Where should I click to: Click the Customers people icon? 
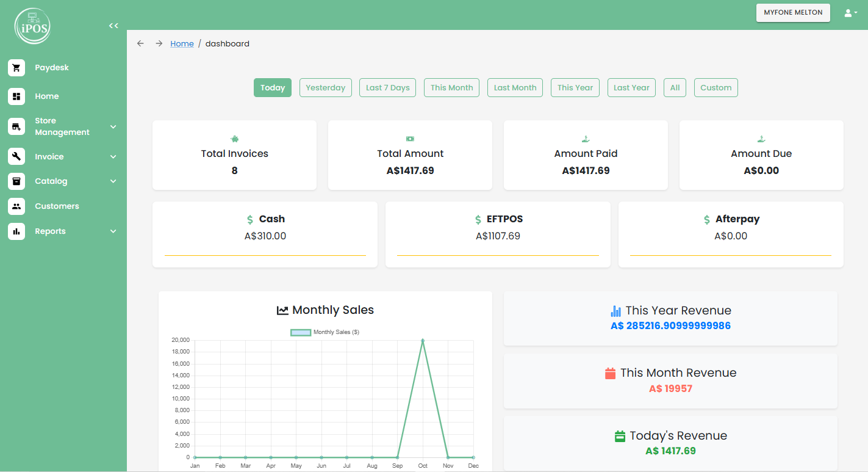[x=16, y=206]
